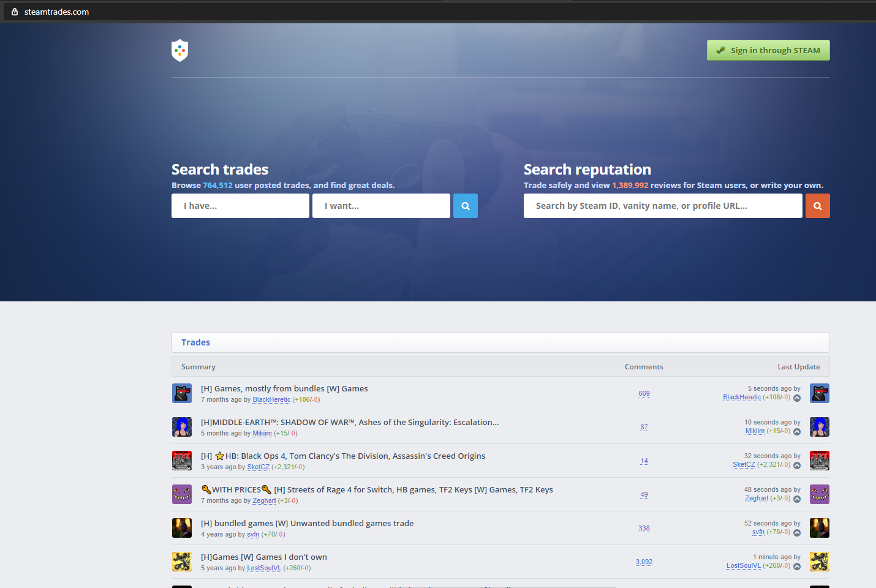The image size is (876, 588).
Task: Click the arrow icon next to SketCZ's last update
Action: [797, 466]
